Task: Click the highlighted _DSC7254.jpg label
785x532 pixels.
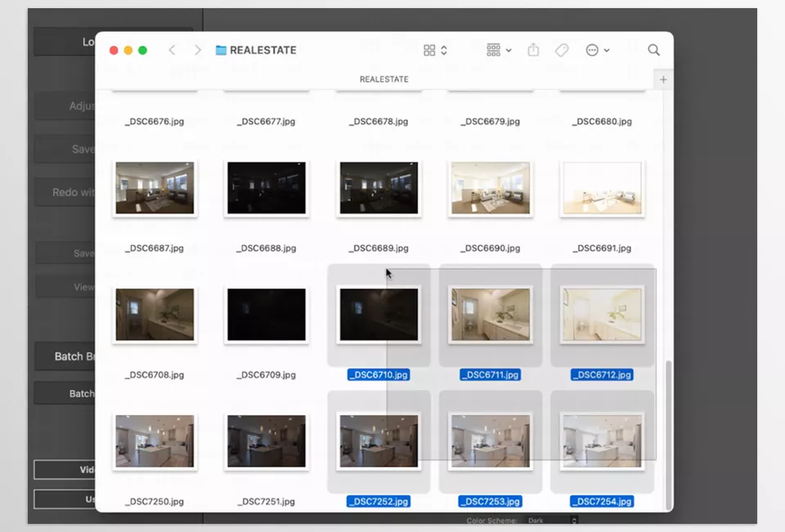Action: 602,502
